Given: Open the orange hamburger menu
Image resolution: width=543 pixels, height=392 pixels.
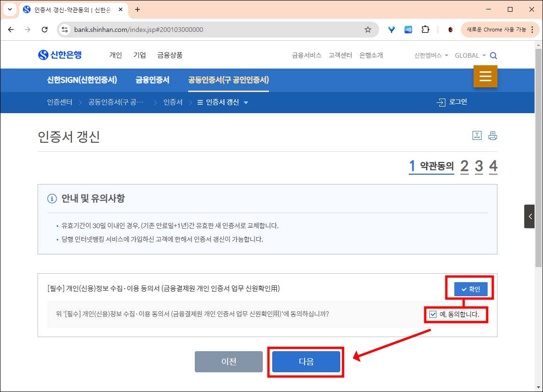Looking at the screenshot, I should 485,76.
